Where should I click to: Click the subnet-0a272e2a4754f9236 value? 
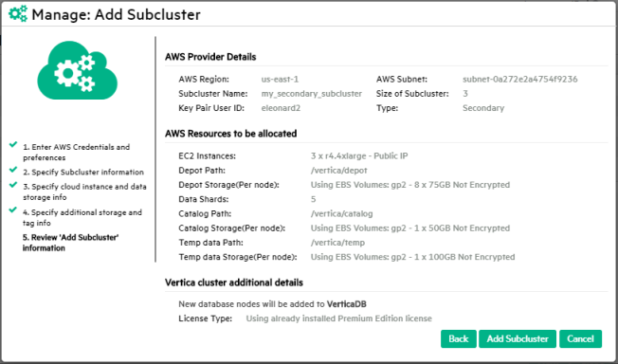coord(519,79)
